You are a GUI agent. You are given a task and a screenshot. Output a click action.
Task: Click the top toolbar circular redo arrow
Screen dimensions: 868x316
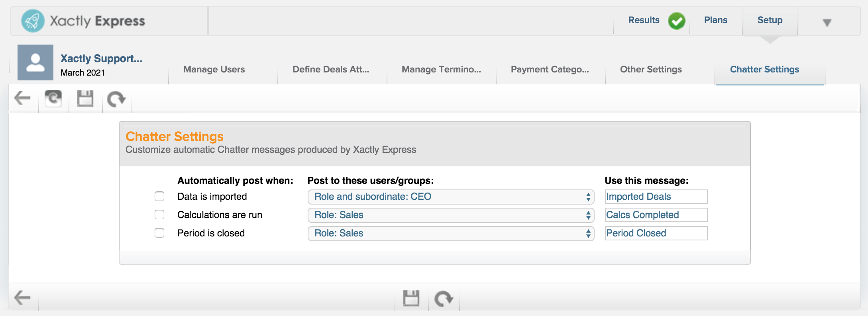pos(116,99)
